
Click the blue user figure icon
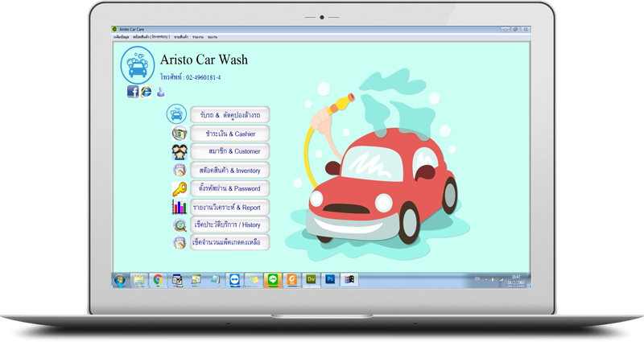160,92
